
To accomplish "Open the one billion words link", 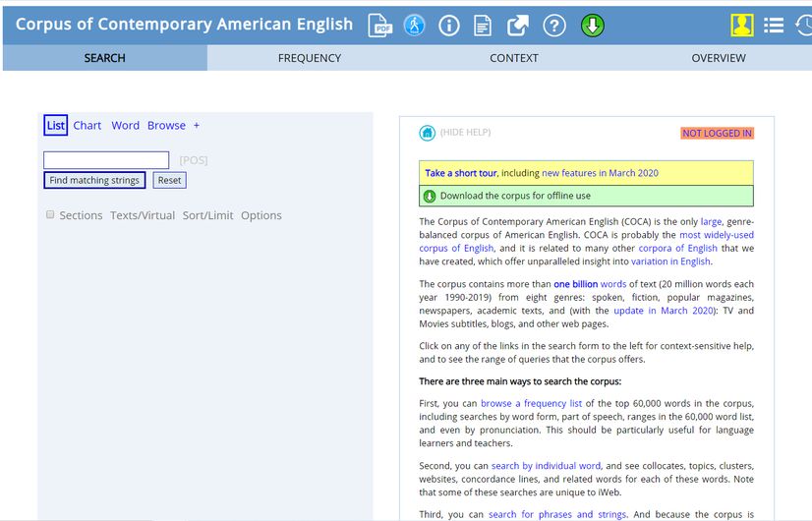I will [590, 284].
